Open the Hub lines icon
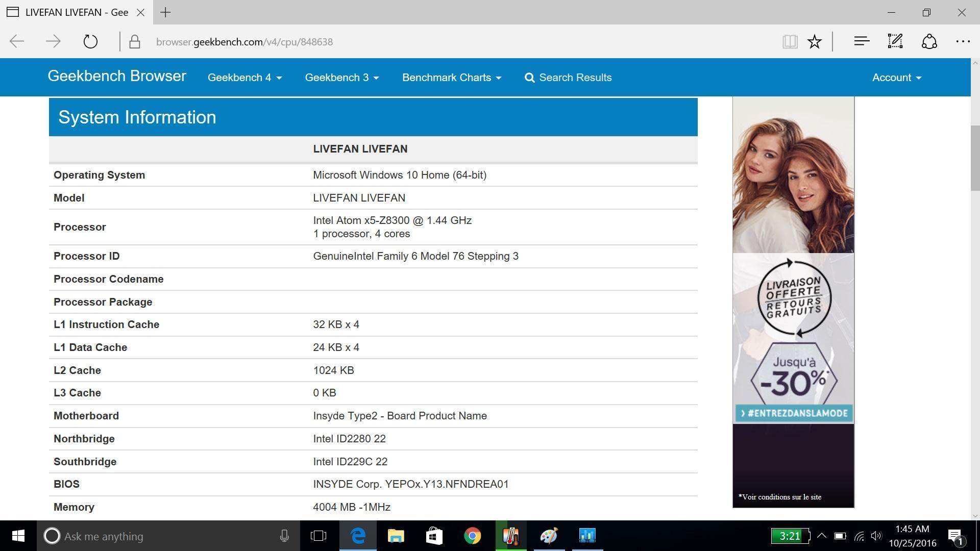Viewport: 980px width, 551px height. pyautogui.click(x=862, y=42)
